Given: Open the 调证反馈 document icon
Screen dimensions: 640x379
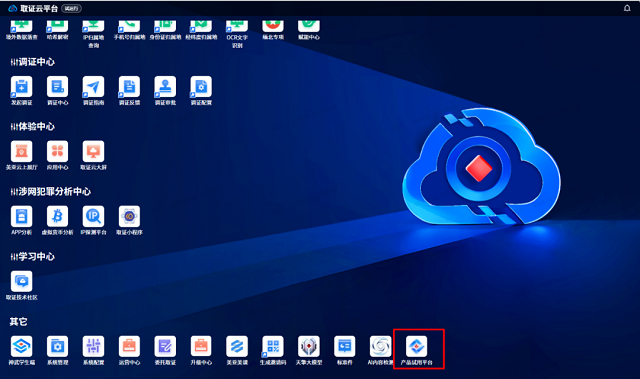Looking at the screenshot, I should 129,86.
